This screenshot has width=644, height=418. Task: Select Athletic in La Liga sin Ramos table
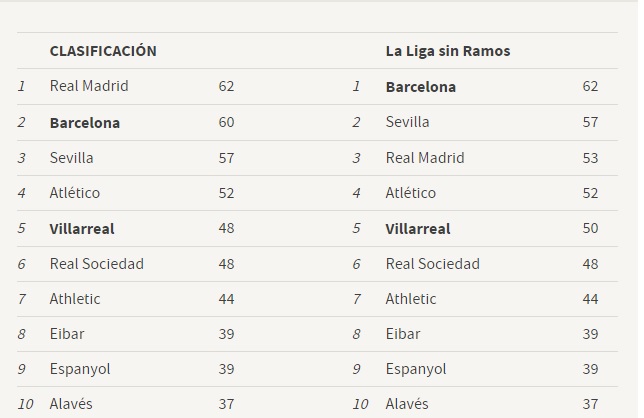pos(411,299)
